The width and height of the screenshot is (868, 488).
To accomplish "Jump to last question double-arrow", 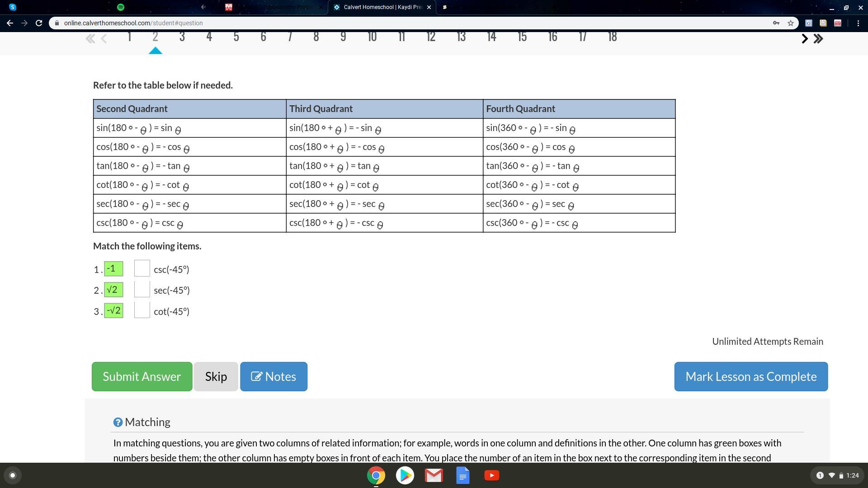I will [818, 39].
